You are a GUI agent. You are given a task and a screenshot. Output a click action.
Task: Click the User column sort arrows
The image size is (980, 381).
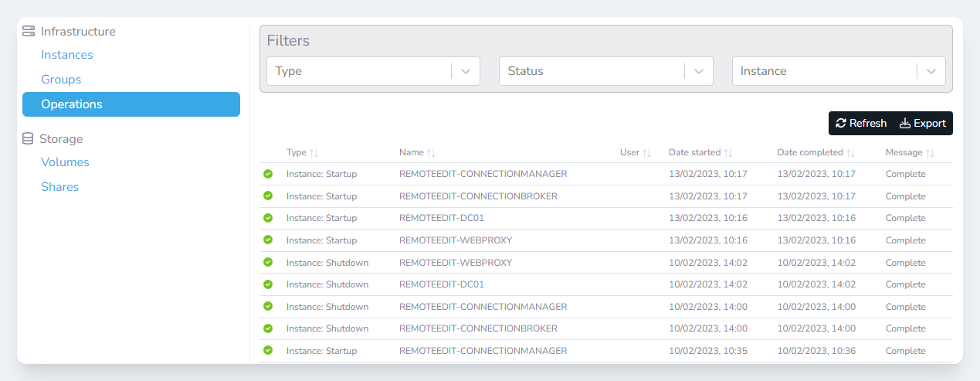tap(647, 153)
